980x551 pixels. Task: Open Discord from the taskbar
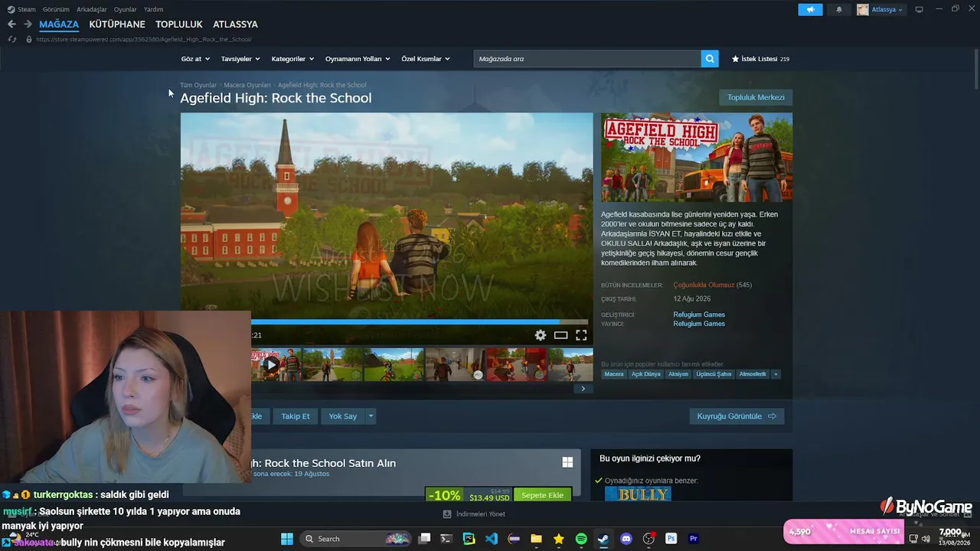626,539
